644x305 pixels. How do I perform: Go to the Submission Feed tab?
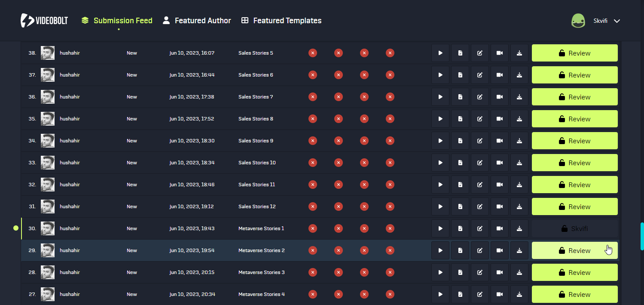point(117,21)
